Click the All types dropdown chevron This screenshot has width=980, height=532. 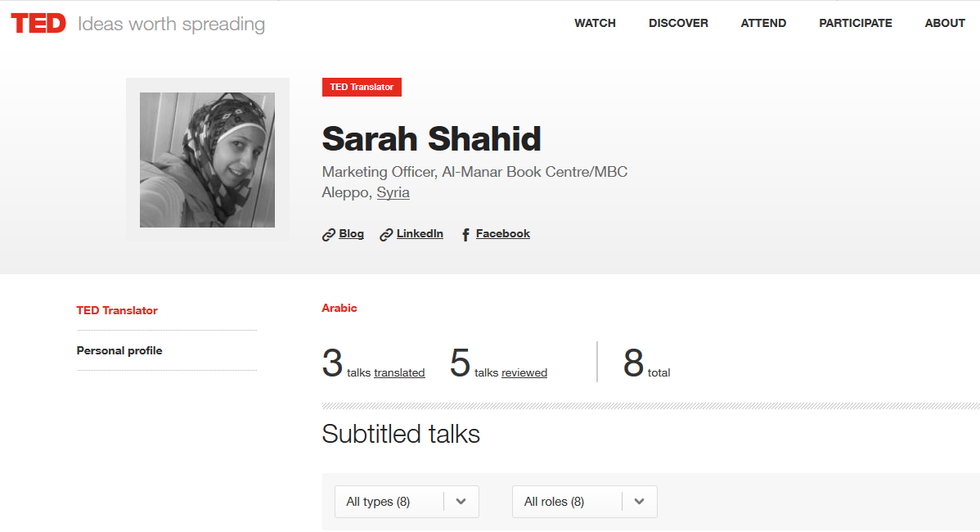click(461, 502)
